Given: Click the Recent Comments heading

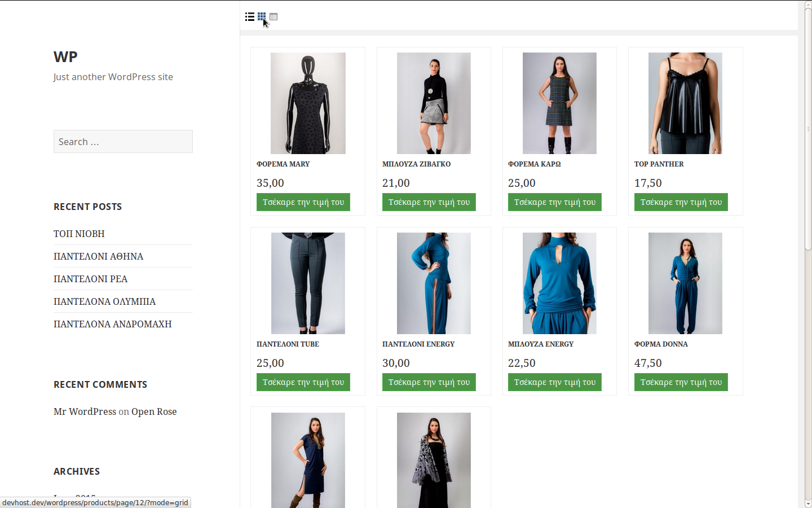Looking at the screenshot, I should [100, 384].
